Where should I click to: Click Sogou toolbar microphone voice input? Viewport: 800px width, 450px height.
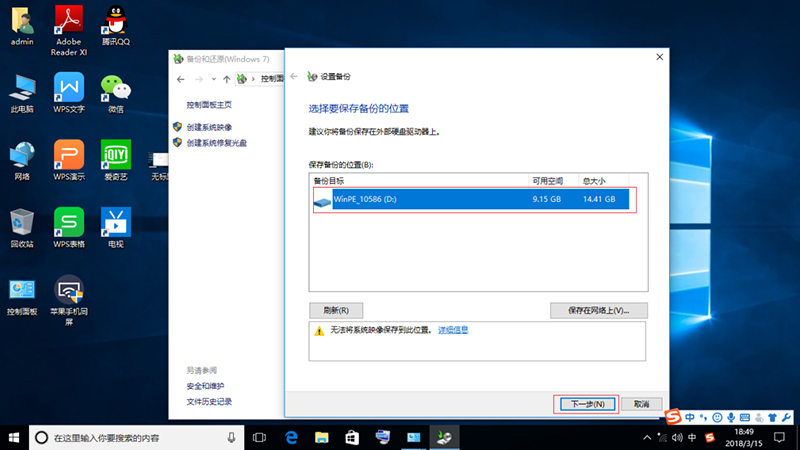click(731, 417)
